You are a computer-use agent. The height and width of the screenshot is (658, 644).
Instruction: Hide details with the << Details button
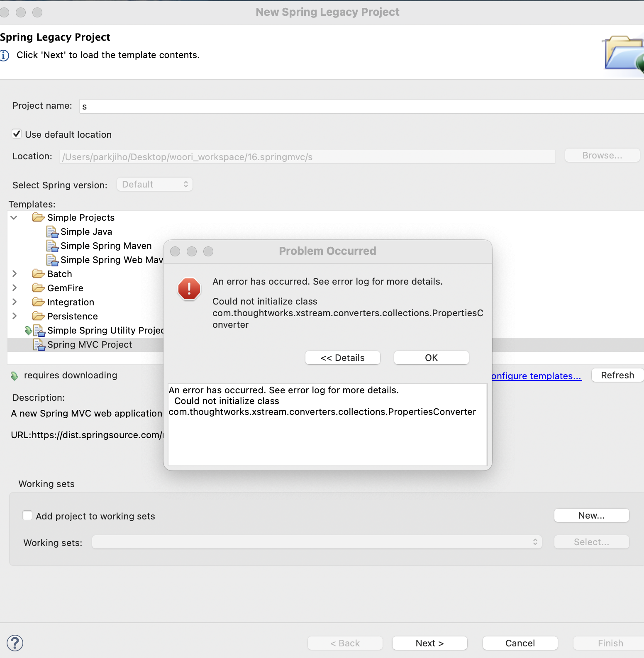click(x=343, y=358)
